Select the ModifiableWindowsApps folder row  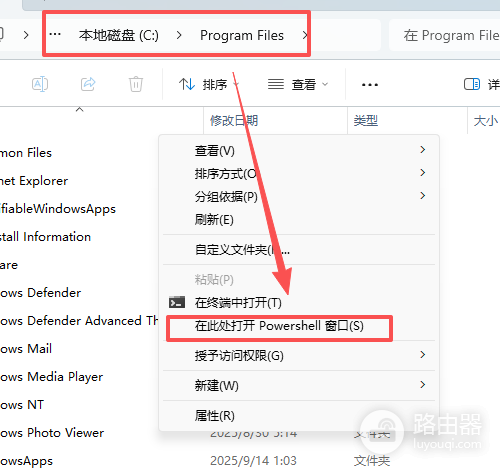[x=58, y=209]
